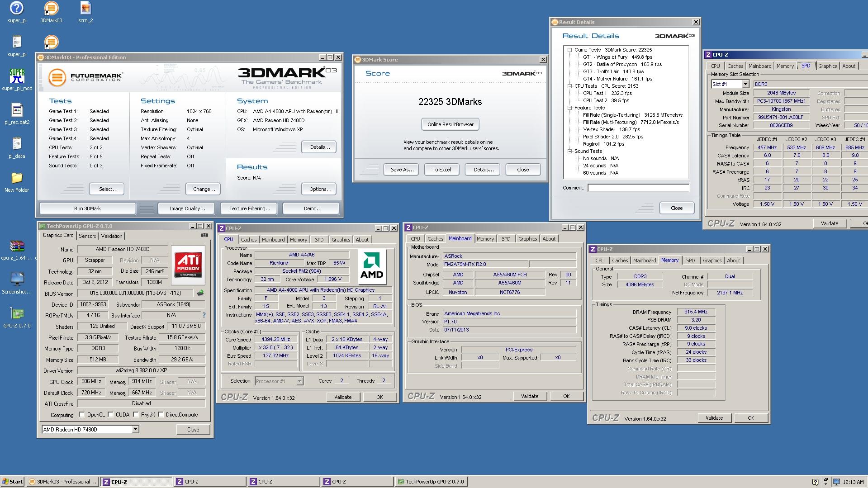Click Close in Result Details window
The height and width of the screenshot is (488, 868).
pos(677,208)
